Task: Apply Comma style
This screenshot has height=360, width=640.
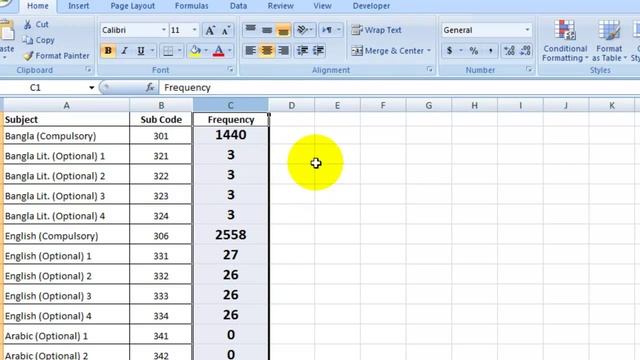Action: [490, 51]
